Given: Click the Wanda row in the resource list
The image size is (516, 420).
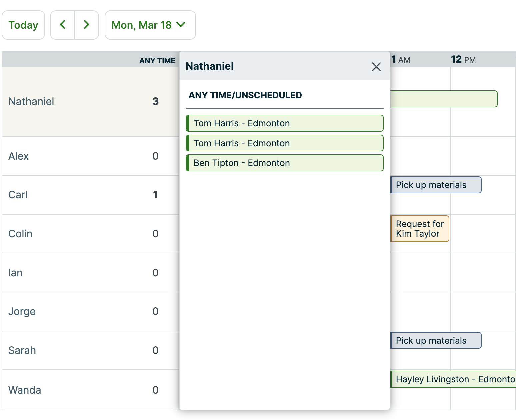Looking at the screenshot, I should click(25, 390).
